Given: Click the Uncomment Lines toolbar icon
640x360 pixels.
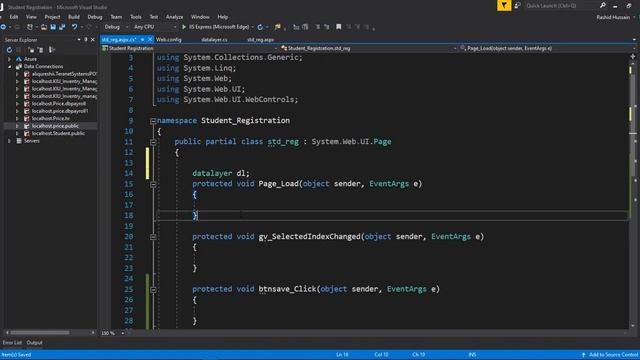Looking at the screenshot, I should tap(327, 27).
